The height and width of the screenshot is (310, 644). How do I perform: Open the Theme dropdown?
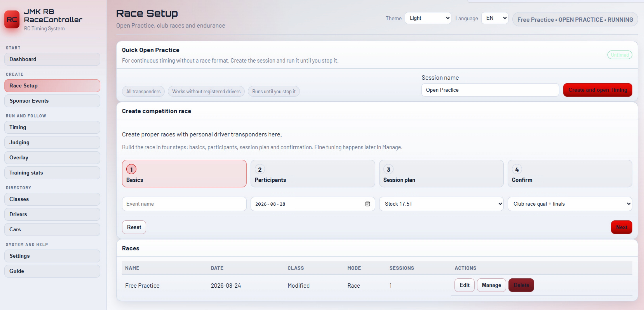(428, 18)
